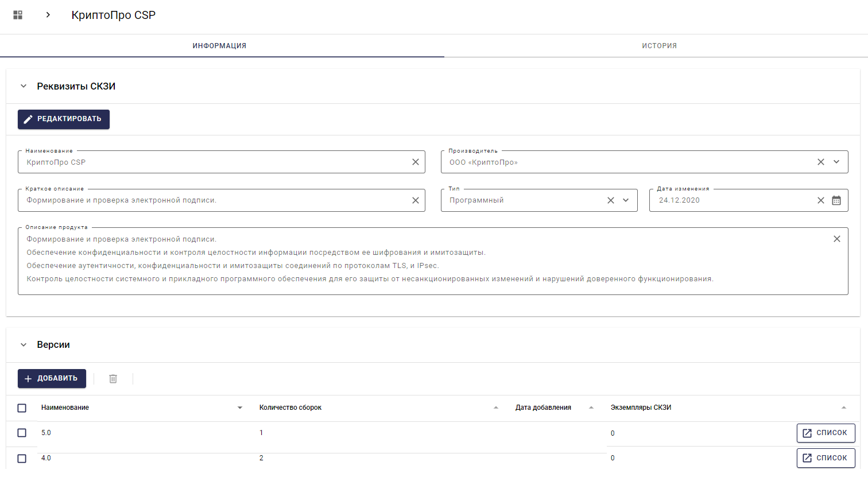
Task: Clear the Дата изменения date value
Action: click(x=821, y=200)
